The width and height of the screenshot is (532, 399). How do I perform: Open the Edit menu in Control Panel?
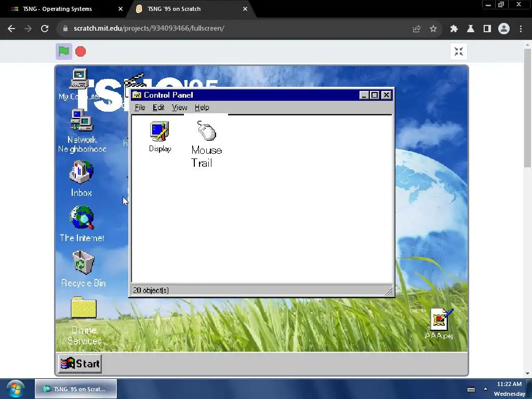coord(158,108)
